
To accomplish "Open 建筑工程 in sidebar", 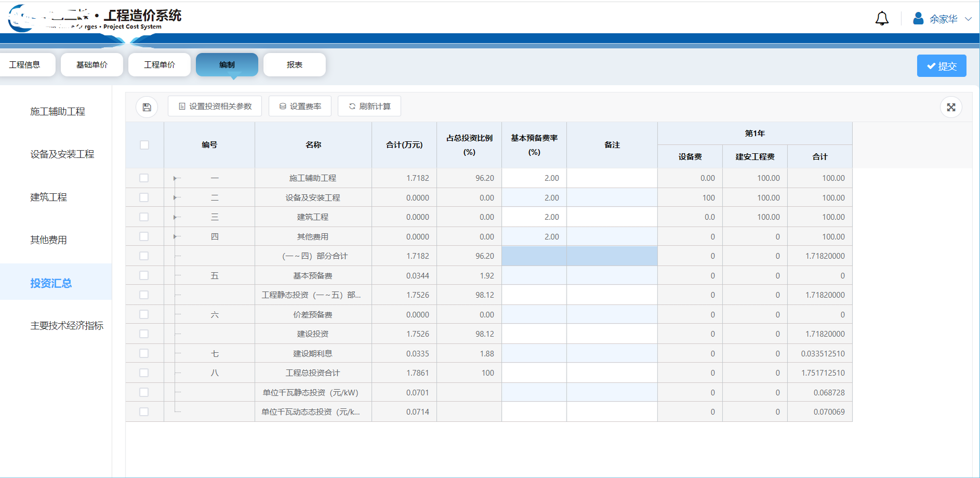I will point(49,197).
